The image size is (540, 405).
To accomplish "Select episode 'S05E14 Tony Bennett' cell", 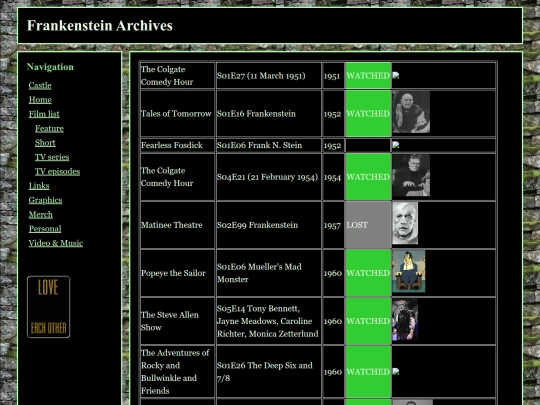I will 269,321.
